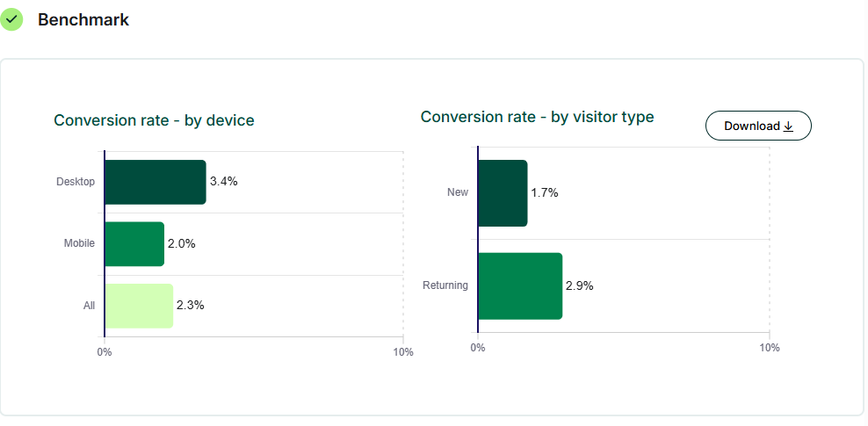The width and height of the screenshot is (868, 426).
Task: Select the New visitor conversion bar
Action: tap(503, 192)
